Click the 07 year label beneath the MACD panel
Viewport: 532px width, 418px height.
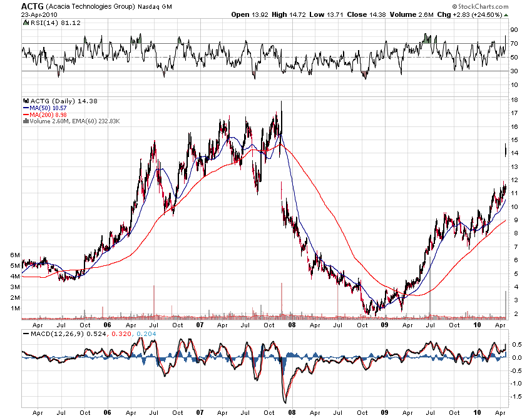(200, 412)
